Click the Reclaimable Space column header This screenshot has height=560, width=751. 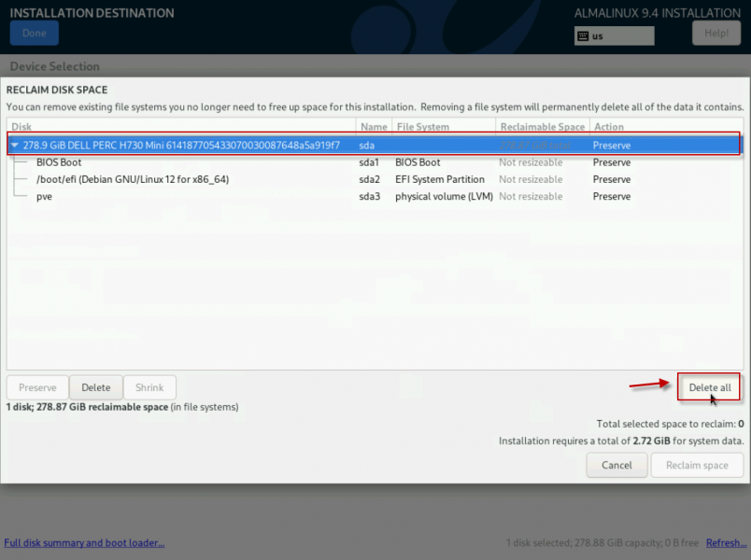coord(542,127)
